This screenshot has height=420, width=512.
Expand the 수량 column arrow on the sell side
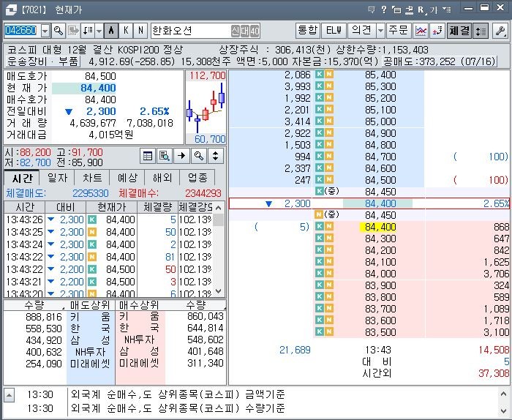click(x=63, y=308)
